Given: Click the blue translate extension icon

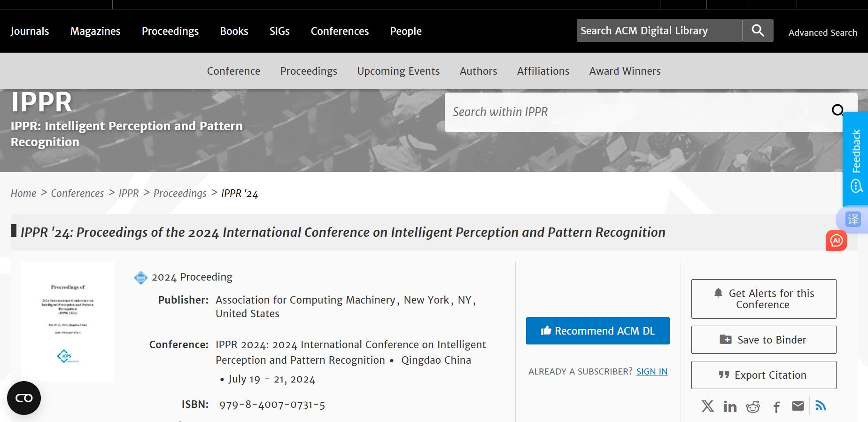Looking at the screenshot, I should tap(853, 219).
